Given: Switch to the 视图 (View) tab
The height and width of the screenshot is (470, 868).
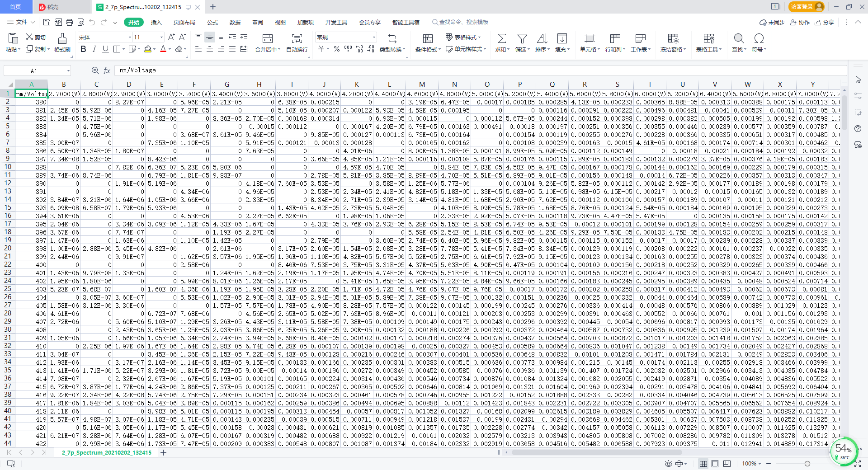Looking at the screenshot, I should coord(280,22).
